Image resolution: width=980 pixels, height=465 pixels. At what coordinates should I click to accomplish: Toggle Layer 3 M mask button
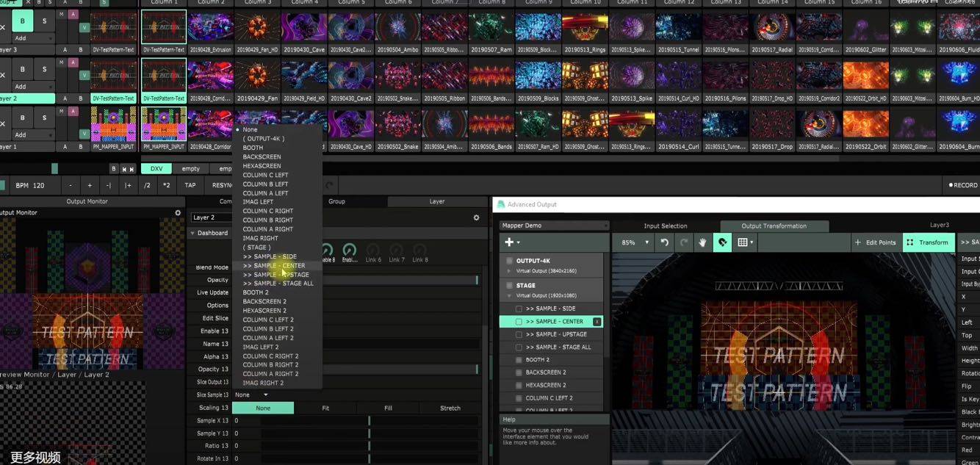click(61, 14)
